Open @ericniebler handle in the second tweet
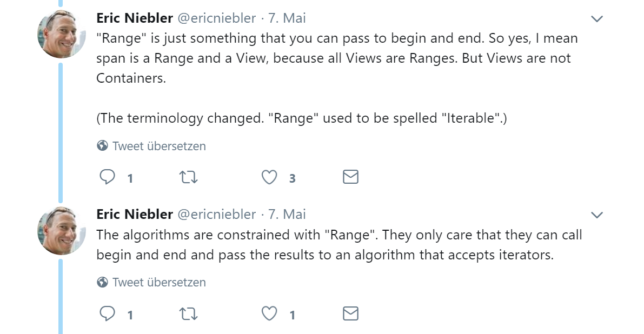 216,214
